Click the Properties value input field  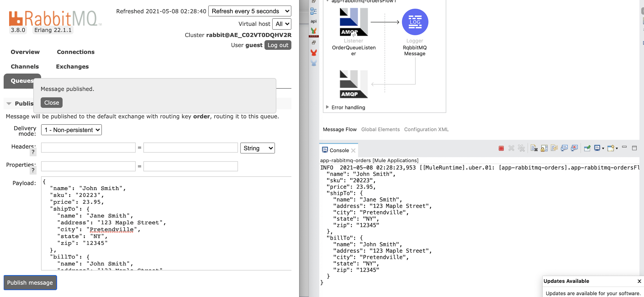tap(191, 166)
